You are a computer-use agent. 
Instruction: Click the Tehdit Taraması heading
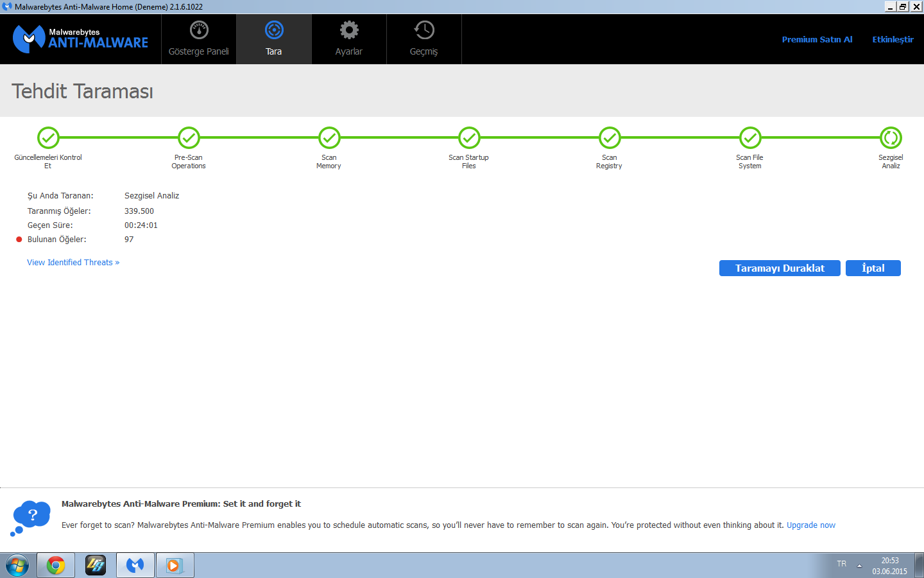click(x=82, y=91)
